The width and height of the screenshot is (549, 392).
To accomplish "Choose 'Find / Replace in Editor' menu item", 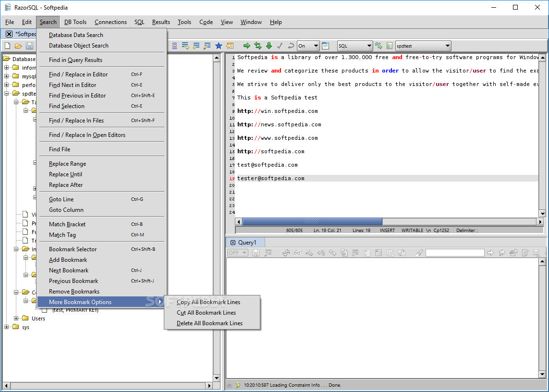I will coord(78,74).
